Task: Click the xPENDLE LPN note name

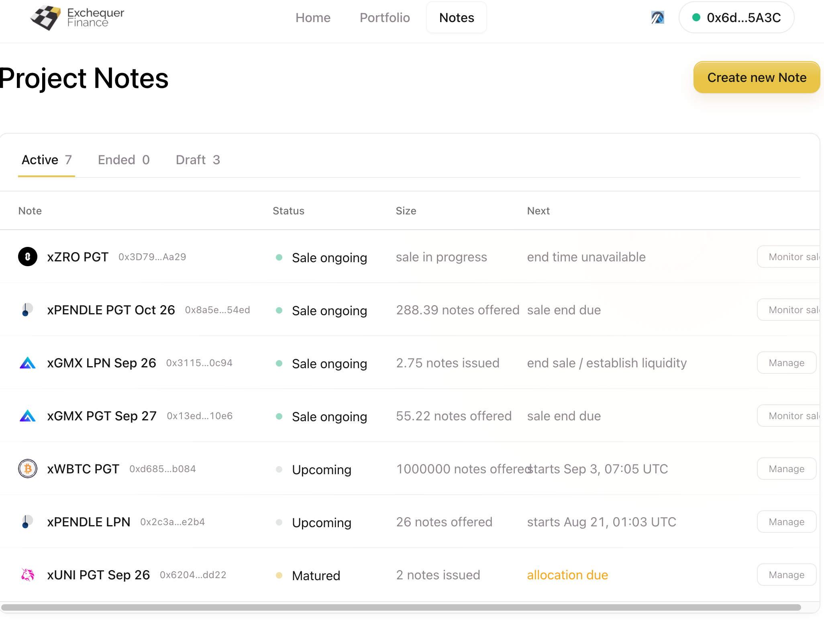Action: click(x=89, y=522)
